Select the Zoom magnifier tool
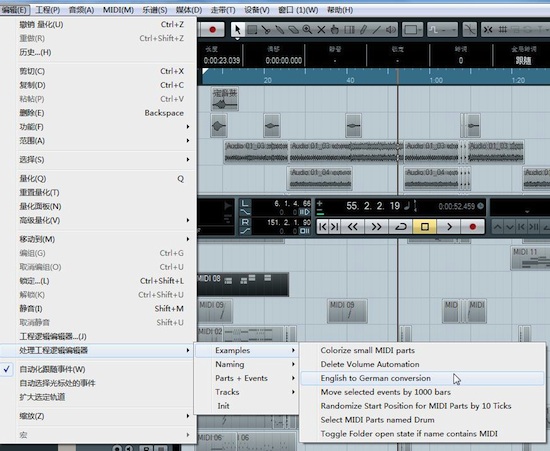This screenshot has width=550, height=451. [307, 30]
